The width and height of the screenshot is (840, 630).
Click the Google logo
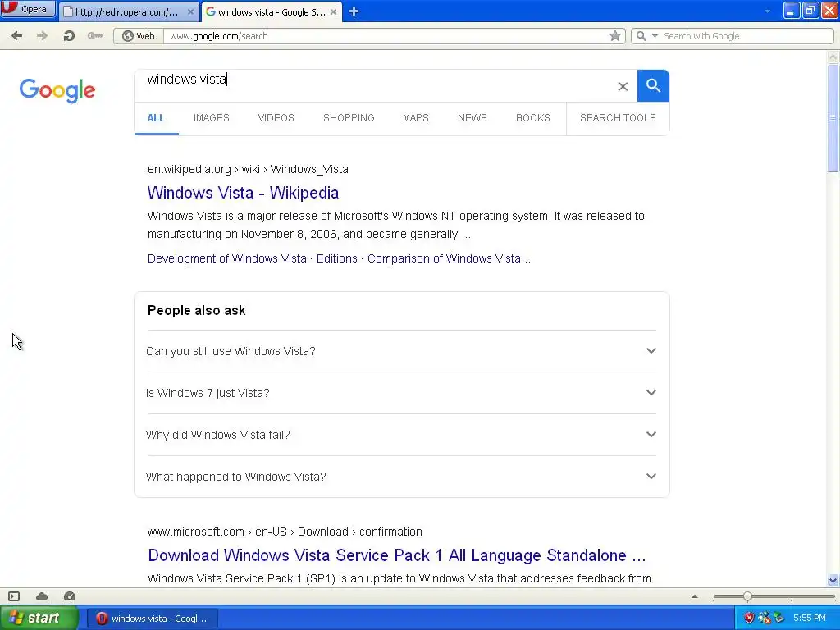click(57, 90)
